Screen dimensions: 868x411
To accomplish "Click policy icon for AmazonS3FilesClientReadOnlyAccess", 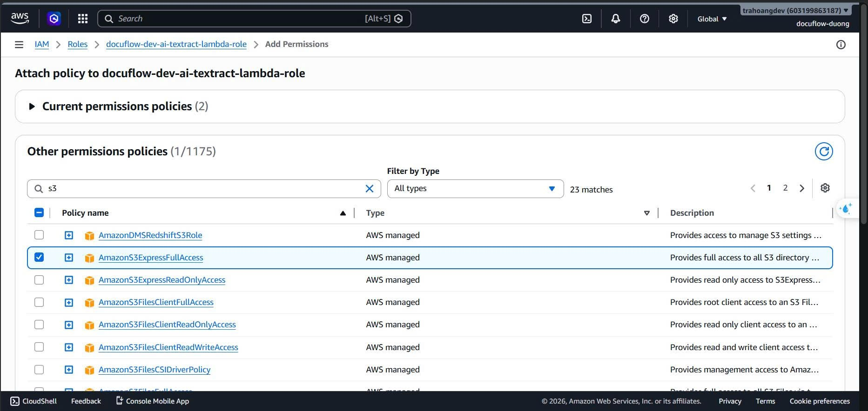I will tap(89, 325).
